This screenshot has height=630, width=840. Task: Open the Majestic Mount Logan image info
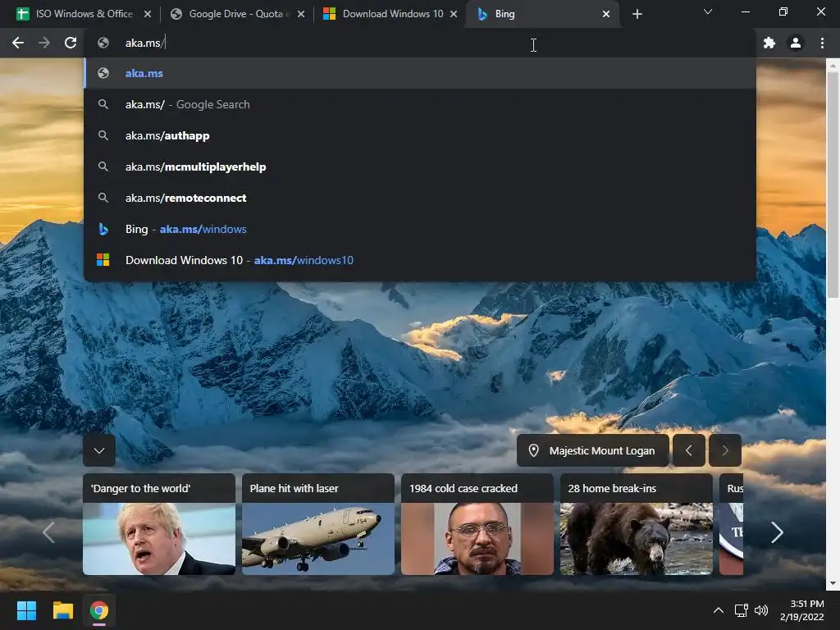pos(593,450)
